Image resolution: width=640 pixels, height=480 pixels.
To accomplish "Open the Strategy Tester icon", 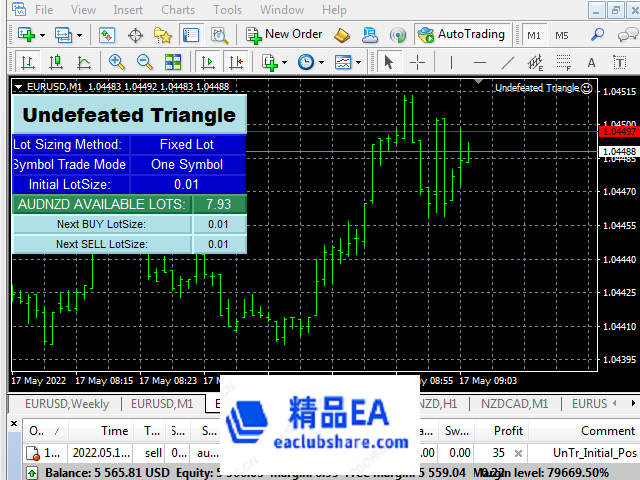I will click(219, 36).
